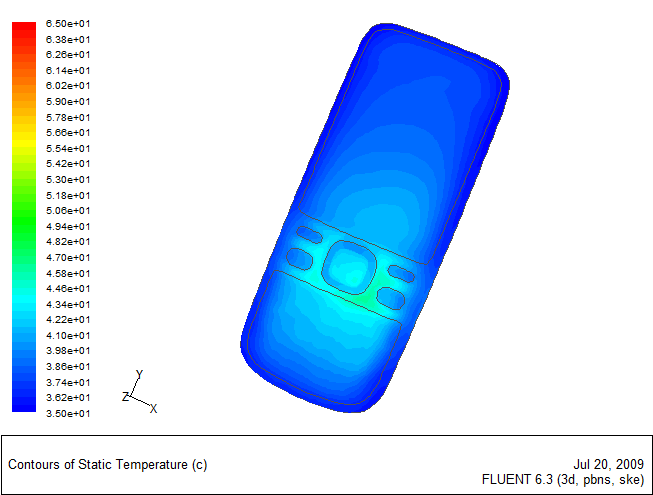The width and height of the screenshot is (653, 495).
Task: Click the 3.74e+01 legend label
Action: point(68,382)
